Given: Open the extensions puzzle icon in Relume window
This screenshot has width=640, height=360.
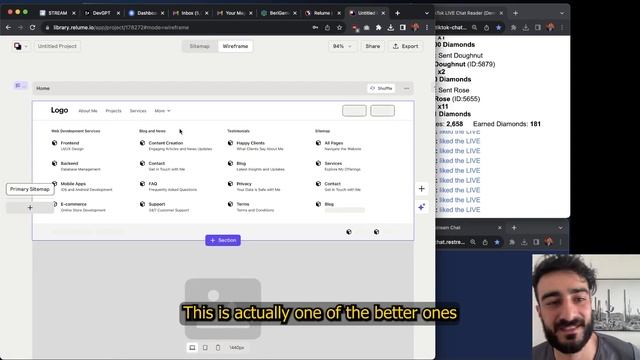Looking at the screenshot, I should pyautogui.click(x=378, y=27).
